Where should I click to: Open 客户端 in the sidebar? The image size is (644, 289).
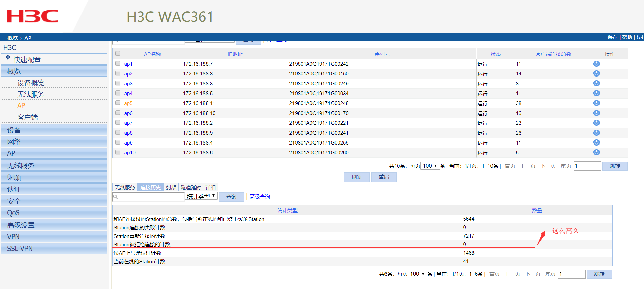pos(28,117)
